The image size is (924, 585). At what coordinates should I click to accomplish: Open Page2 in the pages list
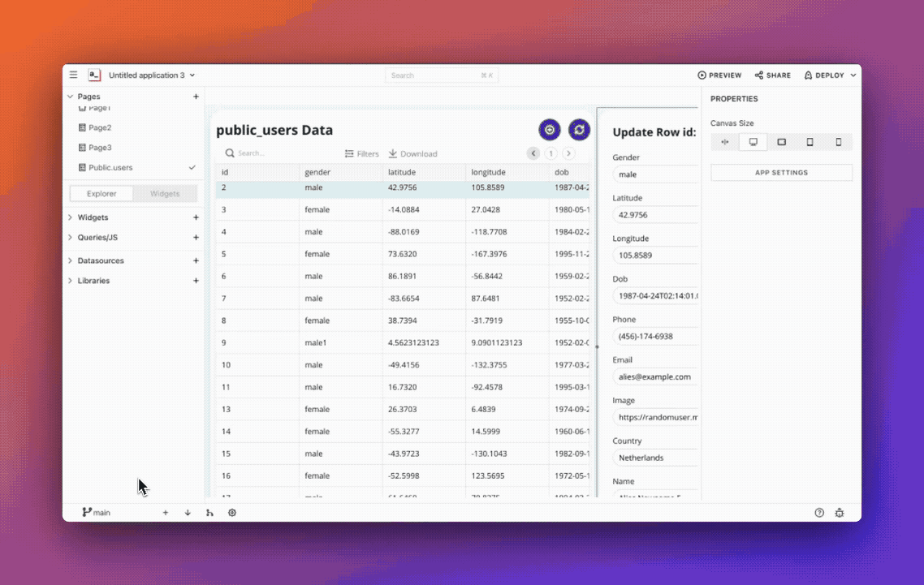point(100,127)
